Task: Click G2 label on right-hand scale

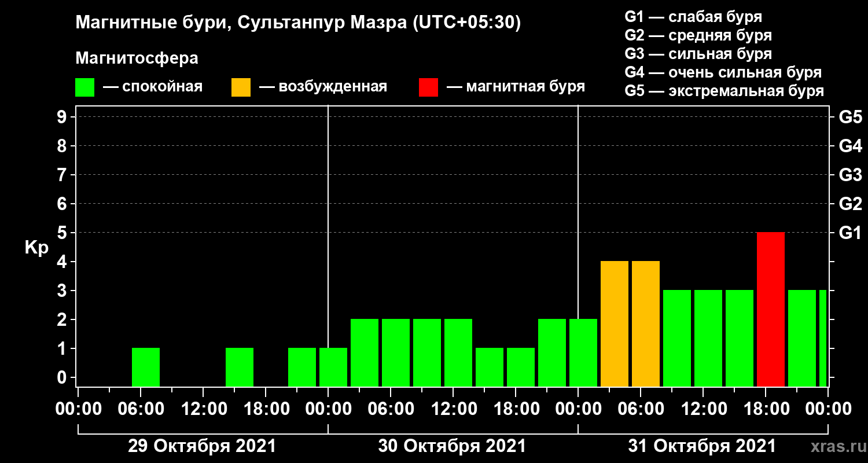Action: tap(850, 204)
